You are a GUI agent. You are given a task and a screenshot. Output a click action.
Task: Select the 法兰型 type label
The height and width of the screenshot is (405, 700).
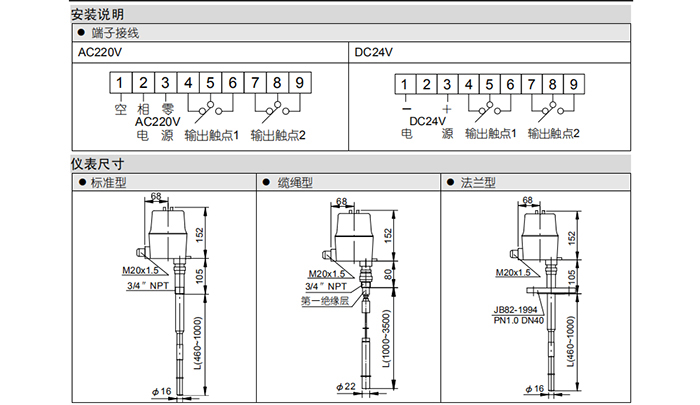[x=479, y=183]
